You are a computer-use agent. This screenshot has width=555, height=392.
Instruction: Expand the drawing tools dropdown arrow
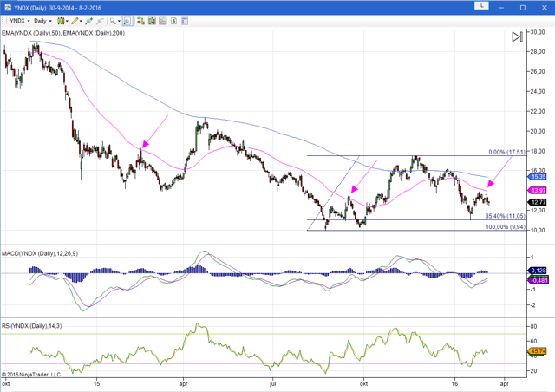81,21
